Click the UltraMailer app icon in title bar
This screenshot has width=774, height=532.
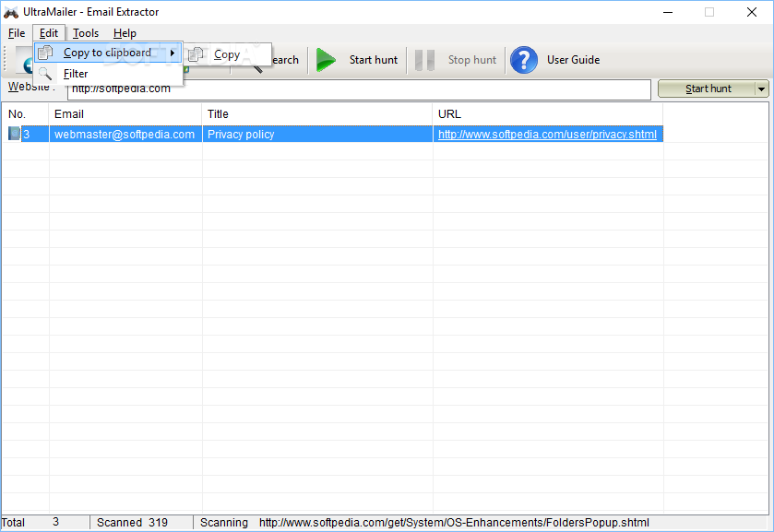pyautogui.click(x=11, y=12)
